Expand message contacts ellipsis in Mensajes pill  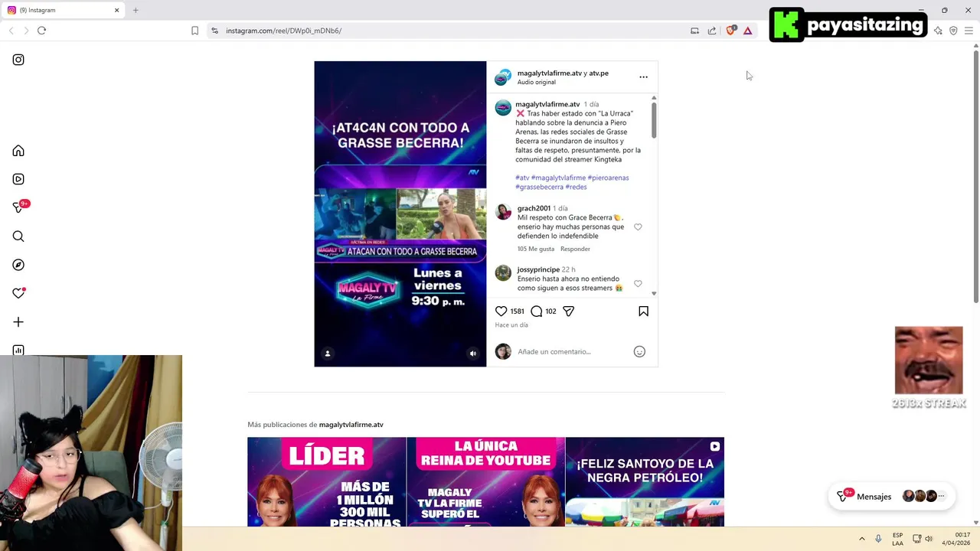pos(942,496)
